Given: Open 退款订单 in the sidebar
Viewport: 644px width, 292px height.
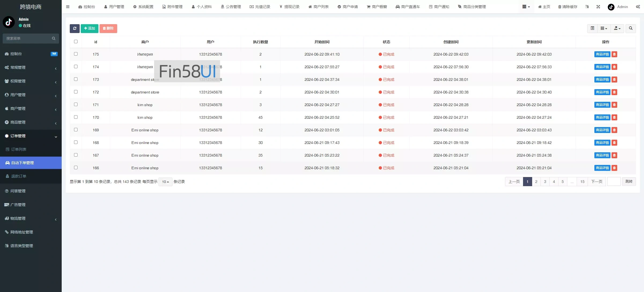Looking at the screenshot, I should [19, 176].
